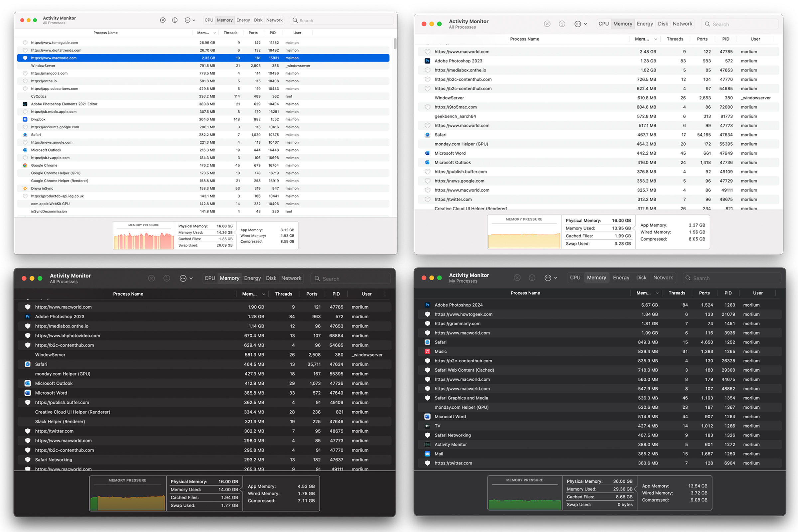798x532 pixels.
Task: Click the Mail app icon in the list
Action: (427, 454)
